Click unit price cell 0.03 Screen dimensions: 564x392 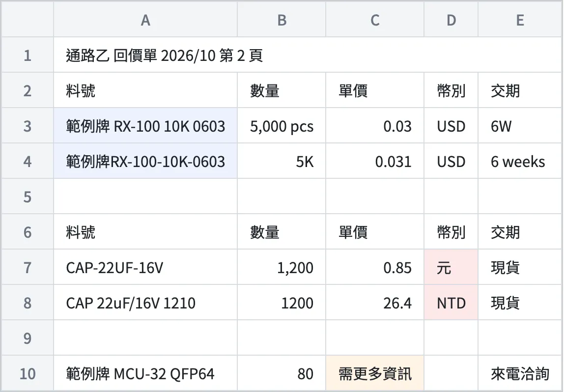click(375, 126)
